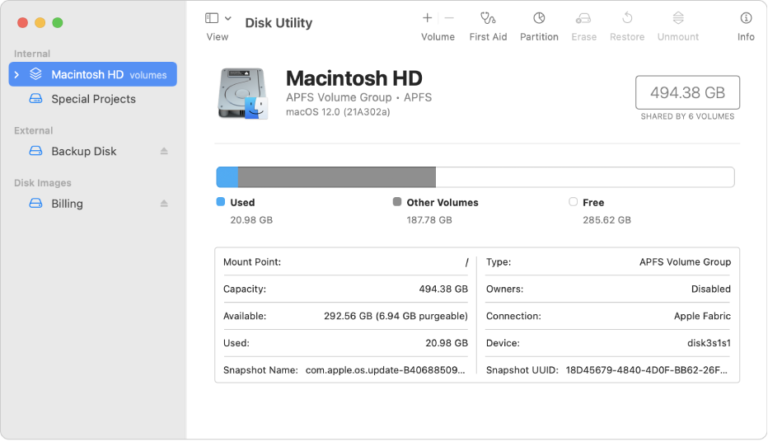The height and width of the screenshot is (442, 768).
Task: Click the 187.78 GB Other Volumes value
Action: click(x=429, y=220)
